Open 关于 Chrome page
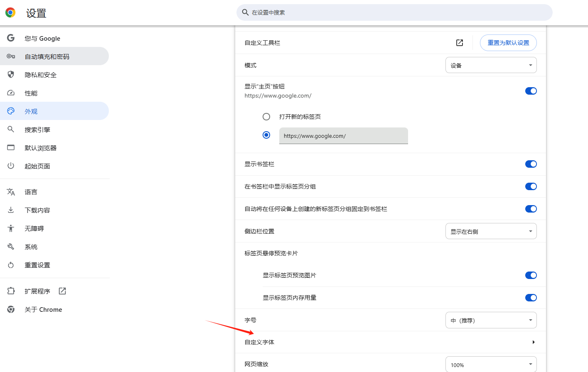 54,309
